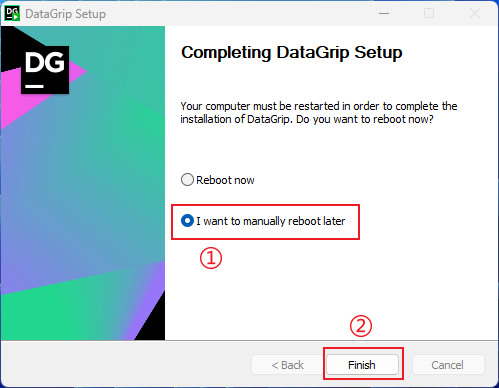
Task: Click the restart required message text
Action: point(319,113)
